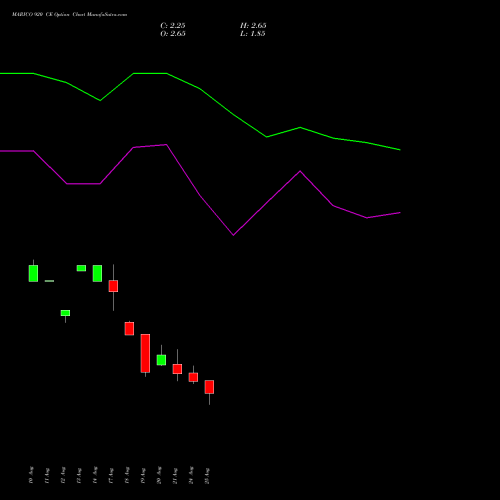500x500 pixels.
Task: Click the green candle for 10 Aug
Action: point(33,273)
